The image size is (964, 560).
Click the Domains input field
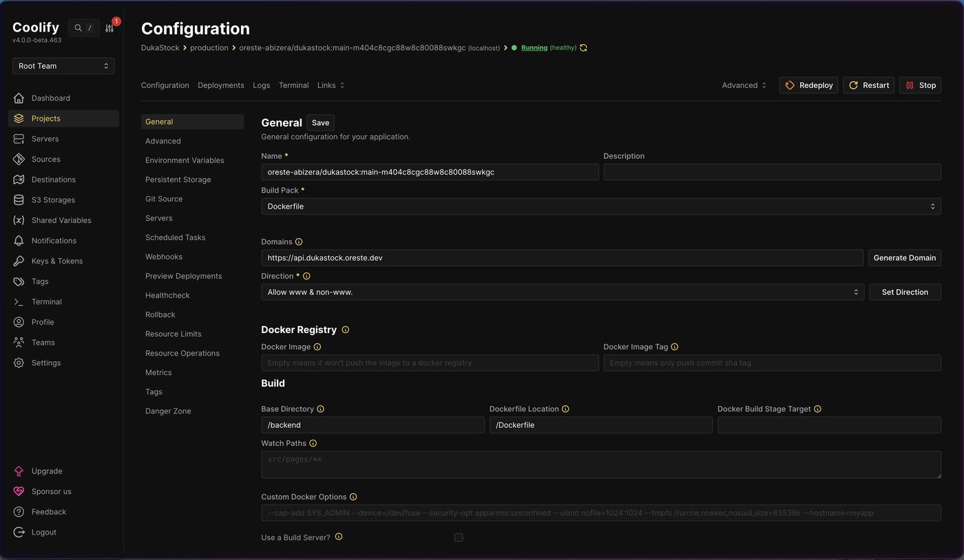(563, 258)
